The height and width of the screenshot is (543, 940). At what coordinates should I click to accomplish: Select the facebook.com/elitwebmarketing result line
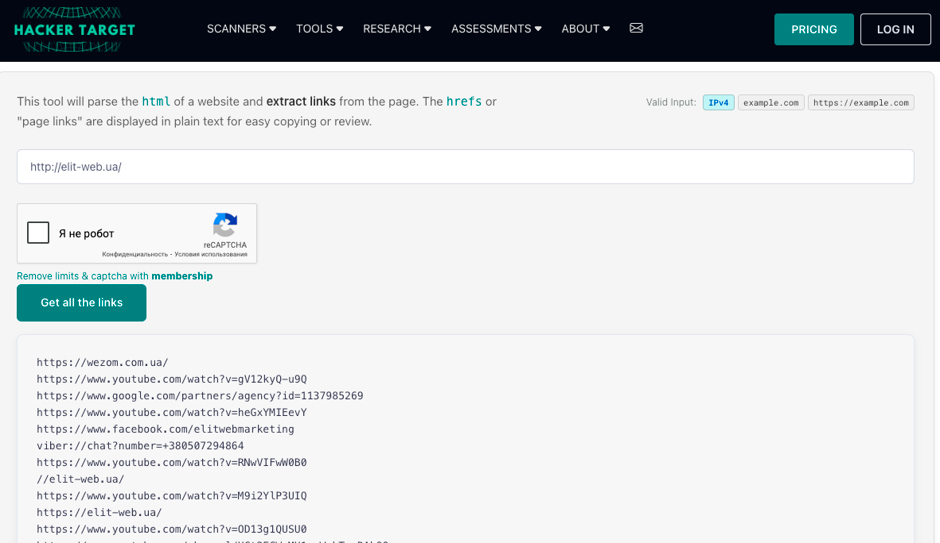[x=165, y=429]
